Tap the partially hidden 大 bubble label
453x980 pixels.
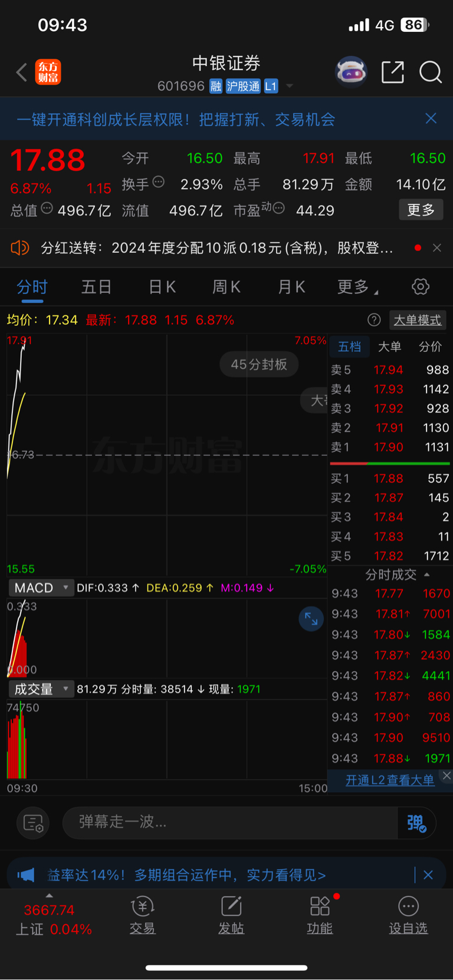tap(314, 400)
